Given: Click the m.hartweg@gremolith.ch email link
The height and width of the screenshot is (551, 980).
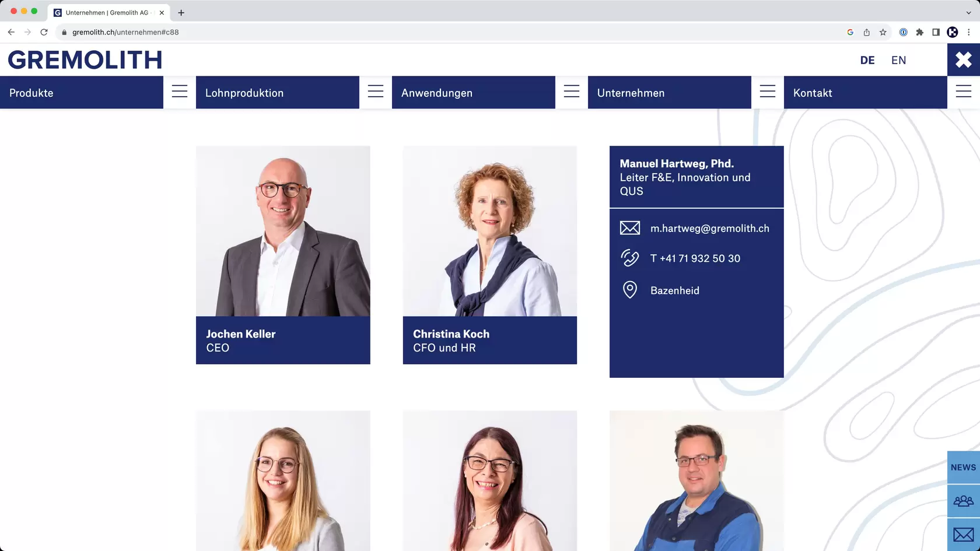Looking at the screenshot, I should pyautogui.click(x=709, y=229).
